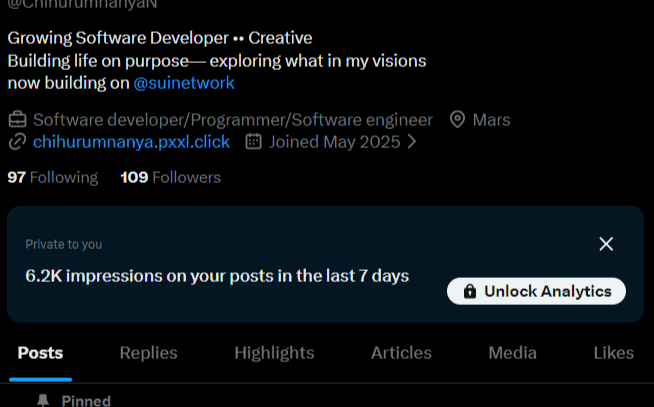This screenshot has height=407, width=654.
Task: Open the @suinetwork mention link
Action: click(x=184, y=83)
